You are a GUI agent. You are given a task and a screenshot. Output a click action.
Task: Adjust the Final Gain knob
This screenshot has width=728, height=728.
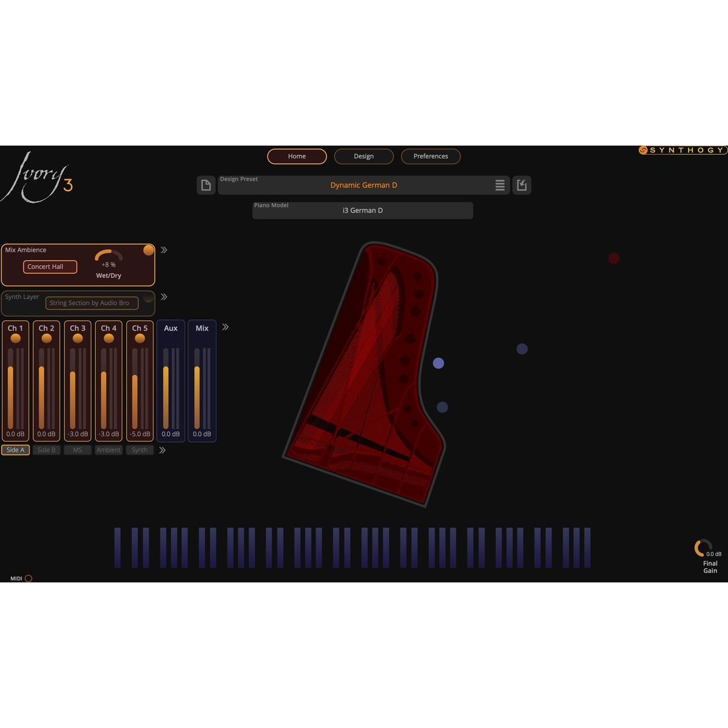pyautogui.click(x=703, y=548)
